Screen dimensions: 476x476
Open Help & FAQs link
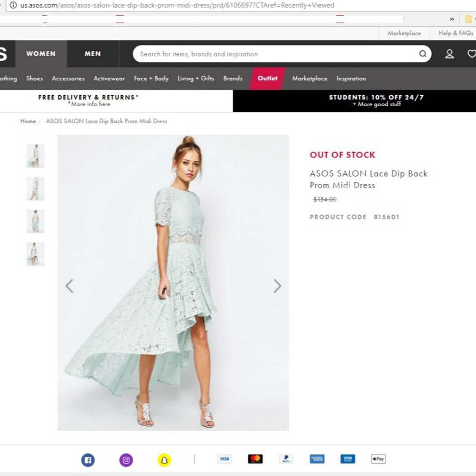pyautogui.click(x=456, y=33)
